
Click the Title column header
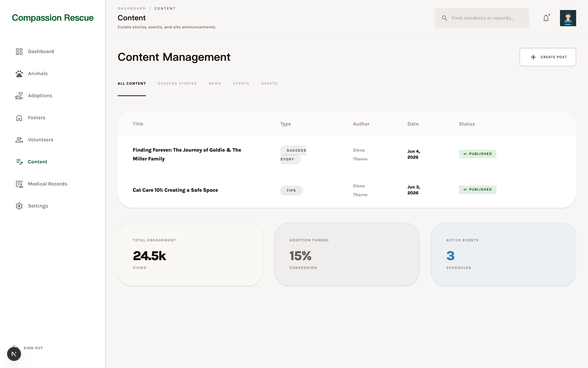138,124
